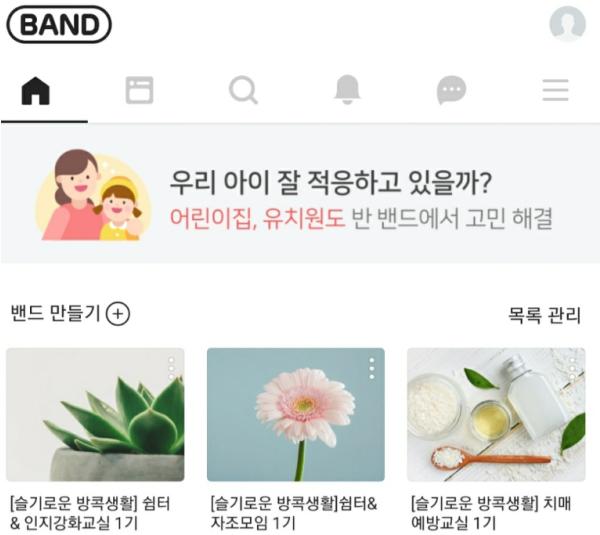Viewport: 600px width, 535px height.
Task: Click the plus circle to create a band
Action: [x=118, y=314]
